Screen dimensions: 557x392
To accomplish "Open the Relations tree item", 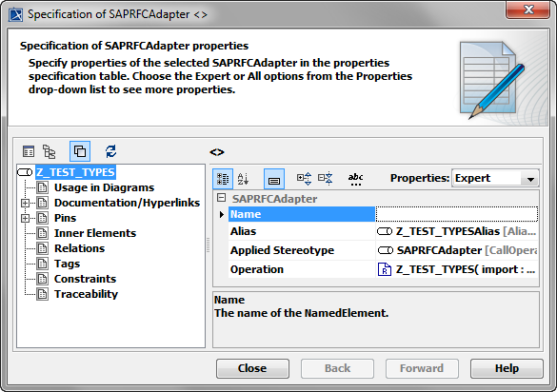I will click(79, 248).
